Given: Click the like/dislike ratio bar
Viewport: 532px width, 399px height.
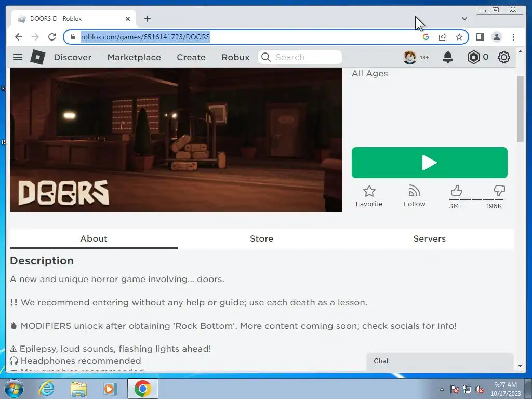Looking at the screenshot, I should 477,199.
